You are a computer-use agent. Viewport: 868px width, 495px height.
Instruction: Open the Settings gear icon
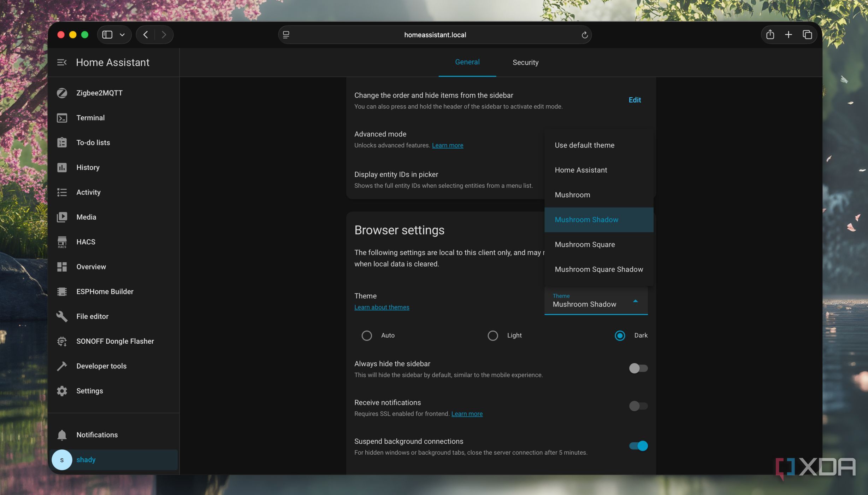(62, 391)
